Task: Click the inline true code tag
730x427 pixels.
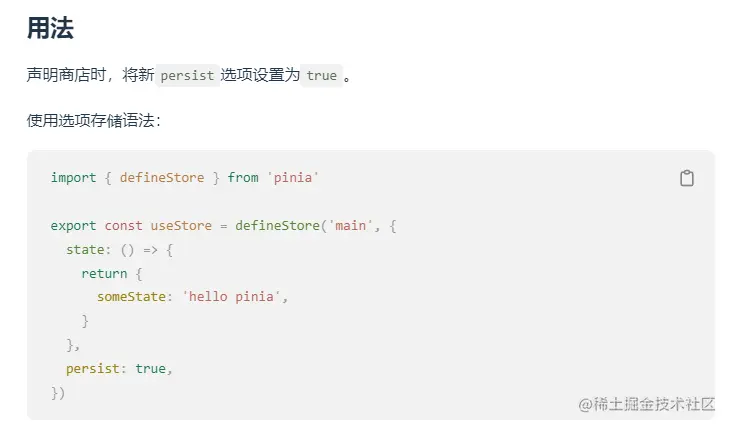Action: (x=321, y=76)
